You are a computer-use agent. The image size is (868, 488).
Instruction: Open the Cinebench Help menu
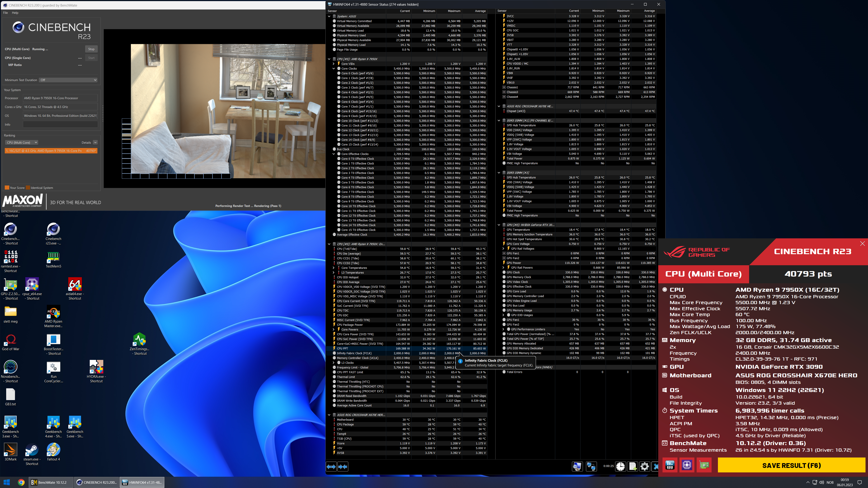15,13
